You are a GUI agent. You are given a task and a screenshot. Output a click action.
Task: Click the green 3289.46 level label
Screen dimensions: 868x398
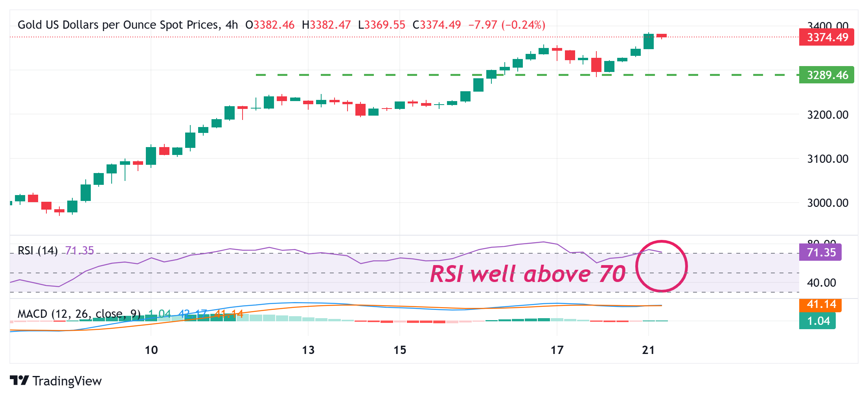click(x=826, y=75)
